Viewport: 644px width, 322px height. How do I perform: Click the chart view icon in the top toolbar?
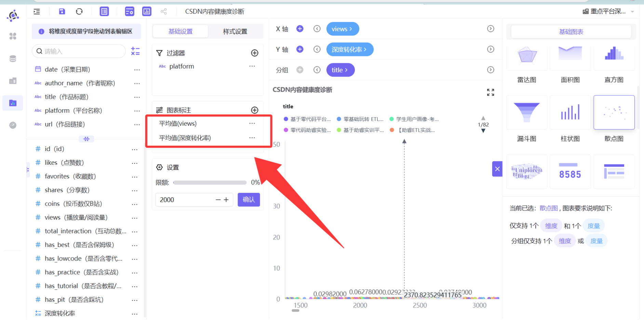pos(147,12)
